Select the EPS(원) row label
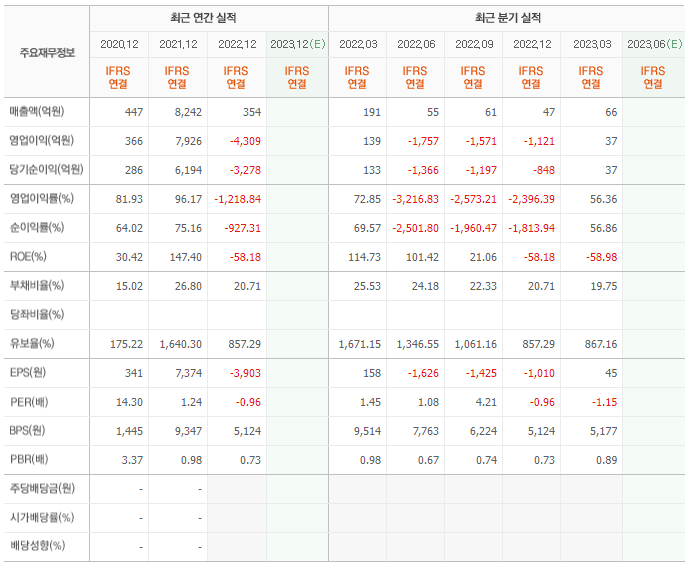This screenshot has height=567, width=690. click(x=28, y=373)
